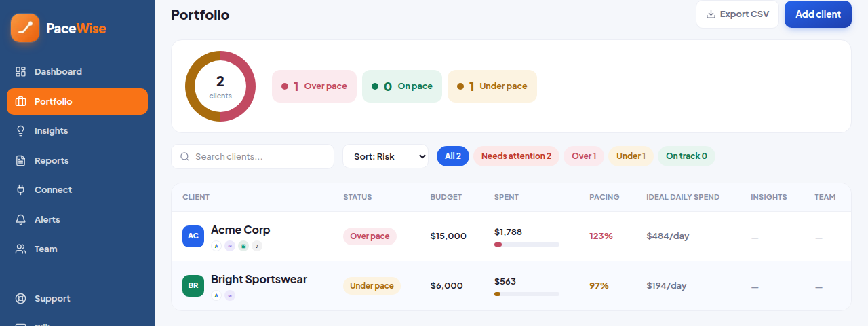Click the download icon in Export CSV

point(711,14)
